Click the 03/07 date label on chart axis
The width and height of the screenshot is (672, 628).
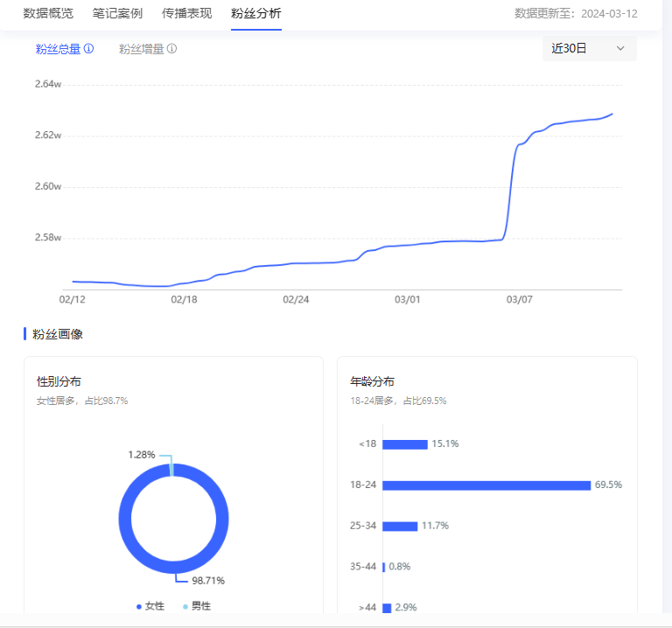[520, 299]
